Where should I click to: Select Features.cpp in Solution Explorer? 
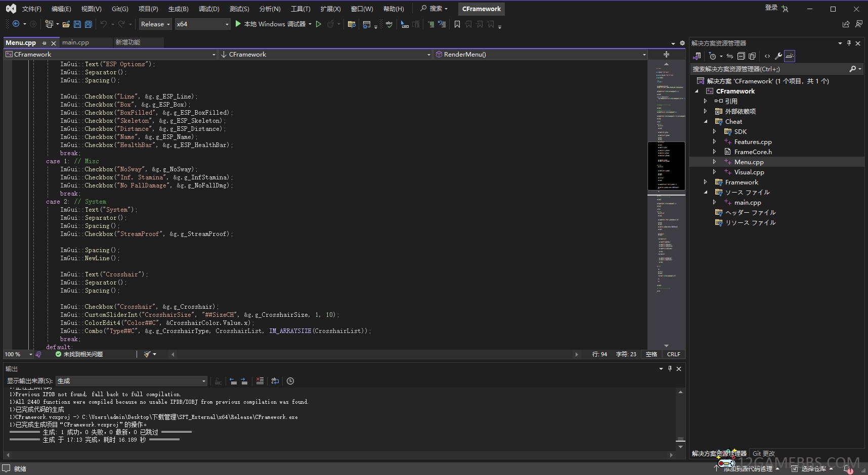click(x=753, y=141)
